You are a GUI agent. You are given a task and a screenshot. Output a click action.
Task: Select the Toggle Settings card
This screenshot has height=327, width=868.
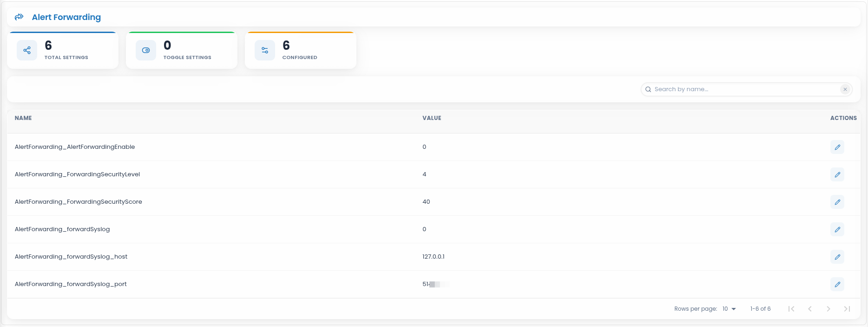(182, 50)
